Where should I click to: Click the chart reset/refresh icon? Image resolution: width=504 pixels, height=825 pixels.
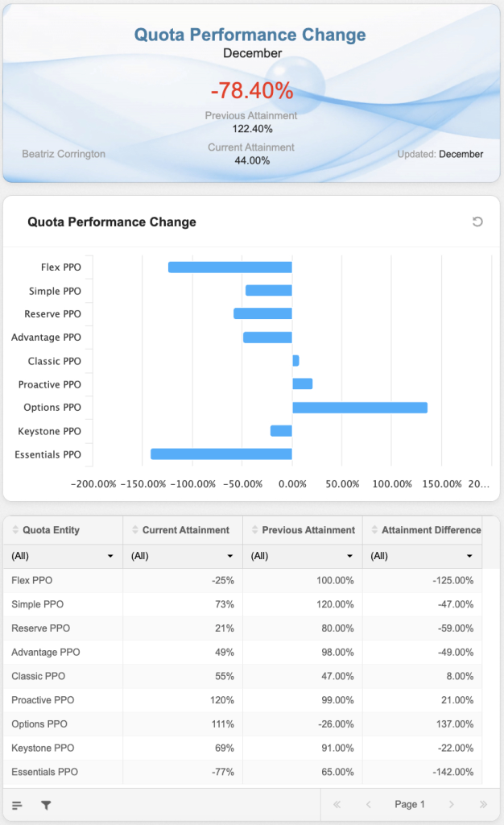pyautogui.click(x=477, y=222)
